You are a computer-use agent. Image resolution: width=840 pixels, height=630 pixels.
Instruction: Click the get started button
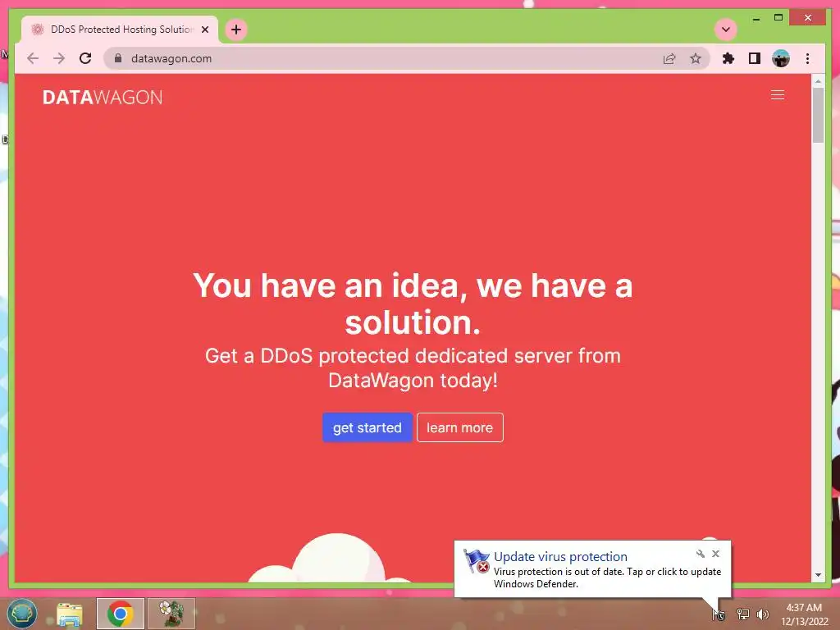pyautogui.click(x=367, y=427)
